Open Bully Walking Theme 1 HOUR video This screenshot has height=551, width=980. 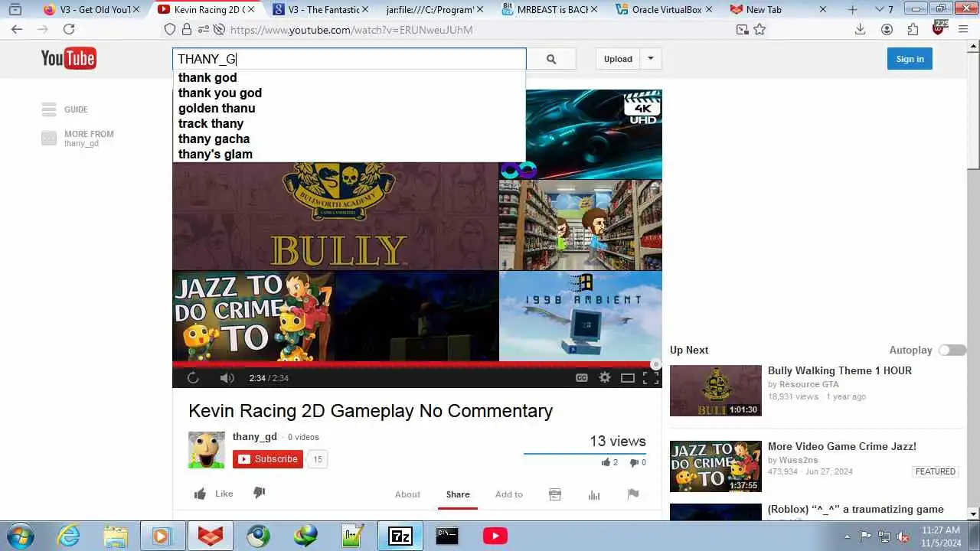pyautogui.click(x=839, y=370)
